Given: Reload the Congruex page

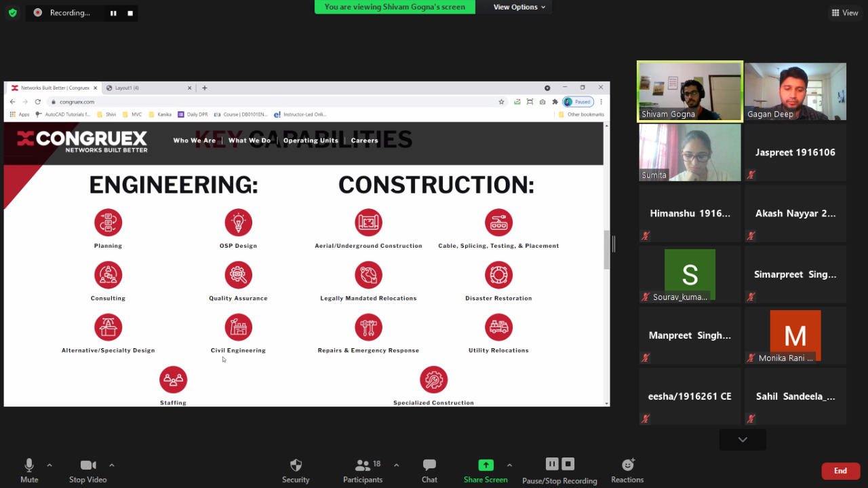Looking at the screenshot, I should 38,102.
